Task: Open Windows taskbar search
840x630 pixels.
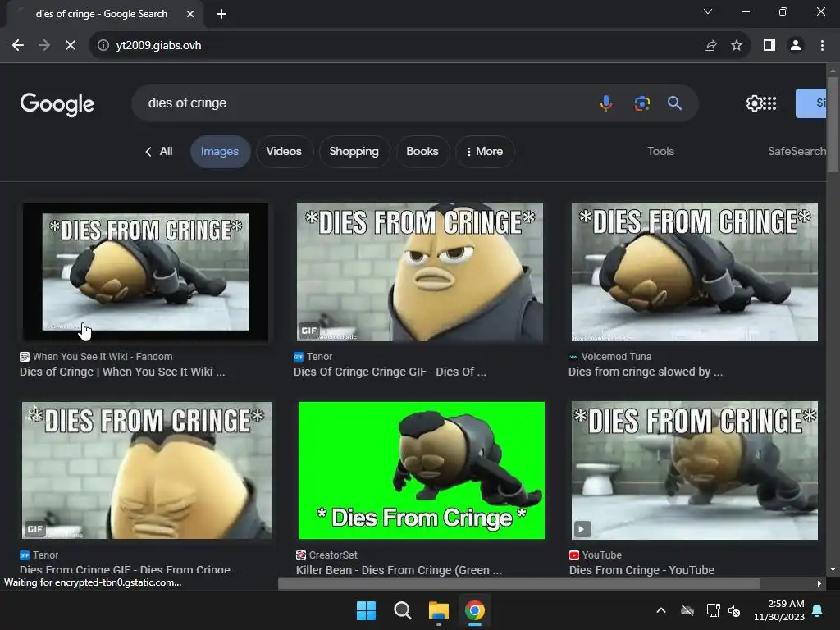Action: tap(402, 610)
